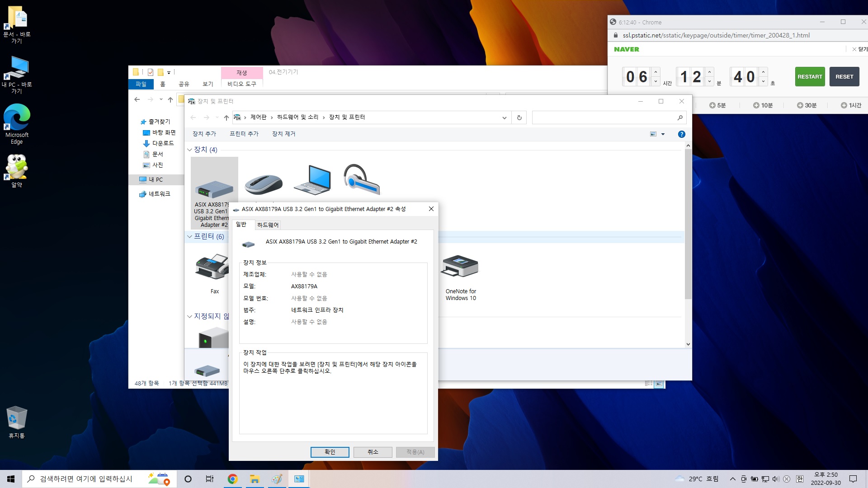Open the 알약 desktop shortcut
868x488 pixels.
point(17,171)
